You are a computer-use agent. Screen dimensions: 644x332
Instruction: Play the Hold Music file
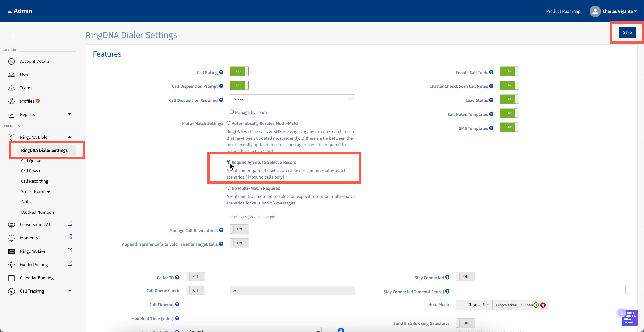point(536,305)
